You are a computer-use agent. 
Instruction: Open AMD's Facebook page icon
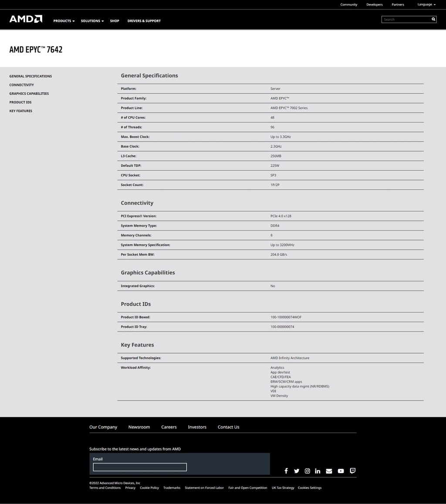pos(286,471)
